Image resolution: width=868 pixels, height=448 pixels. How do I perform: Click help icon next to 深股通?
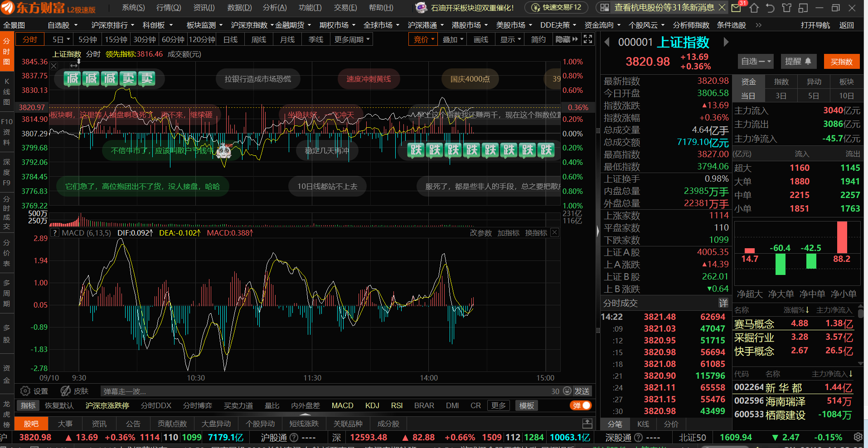coord(638,438)
